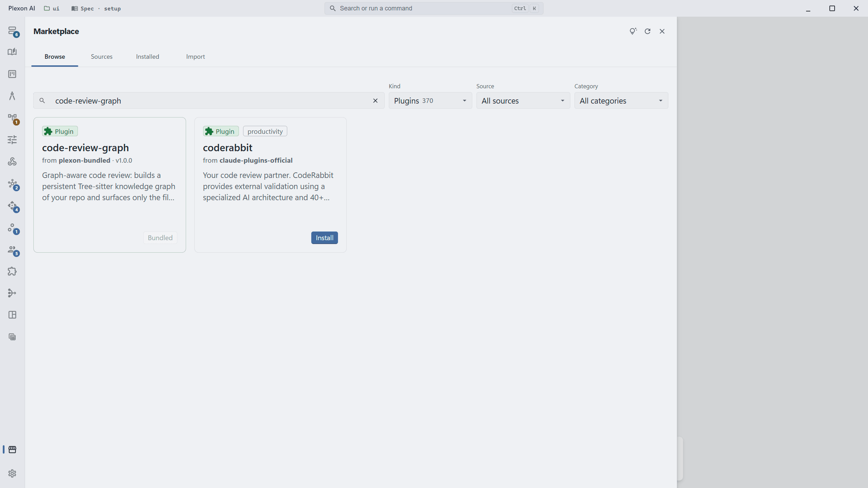Refresh the Marketplace with the reload icon
The width and height of the screenshot is (868, 488).
(648, 31)
